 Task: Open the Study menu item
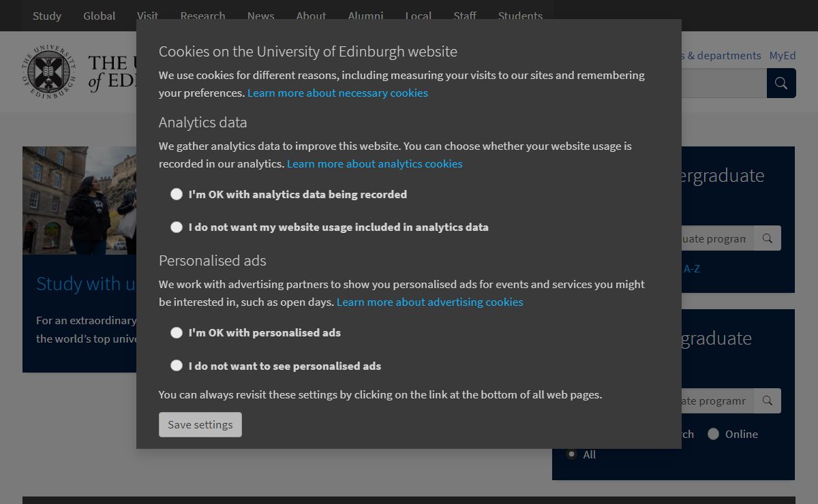click(x=47, y=16)
